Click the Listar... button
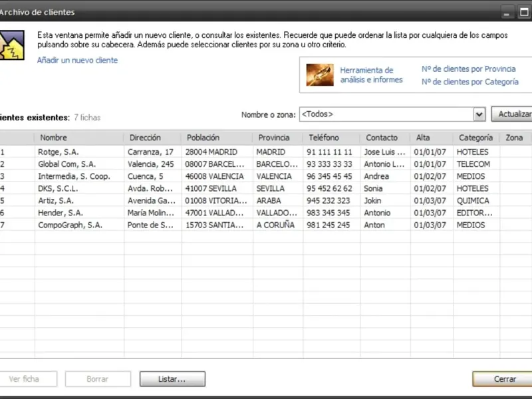The width and height of the screenshot is (532, 399). [172, 379]
